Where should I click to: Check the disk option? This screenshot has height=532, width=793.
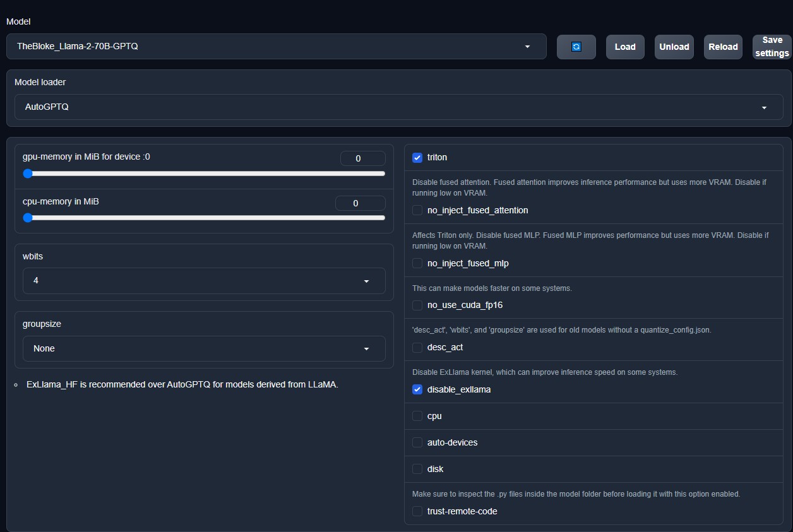pyautogui.click(x=417, y=469)
